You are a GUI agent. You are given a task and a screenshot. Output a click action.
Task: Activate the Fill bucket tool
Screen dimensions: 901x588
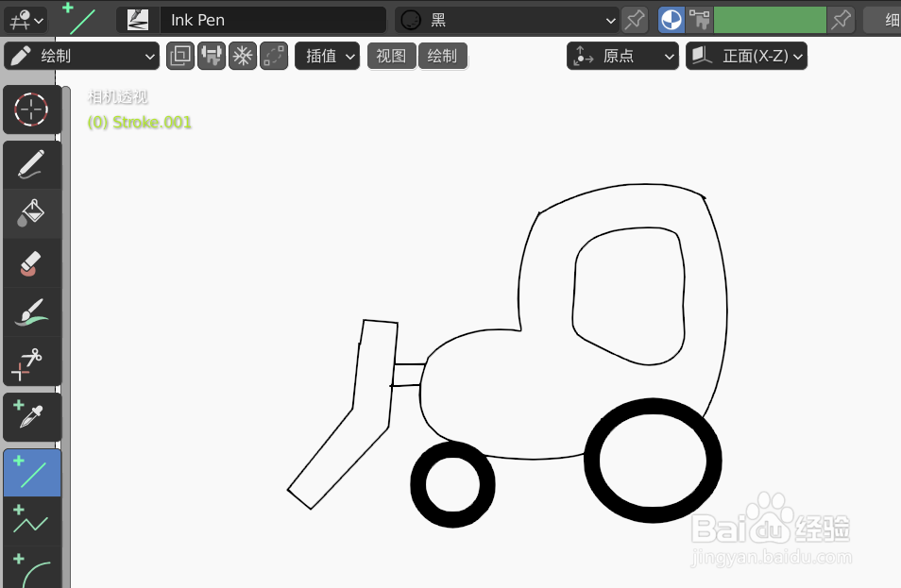click(32, 213)
